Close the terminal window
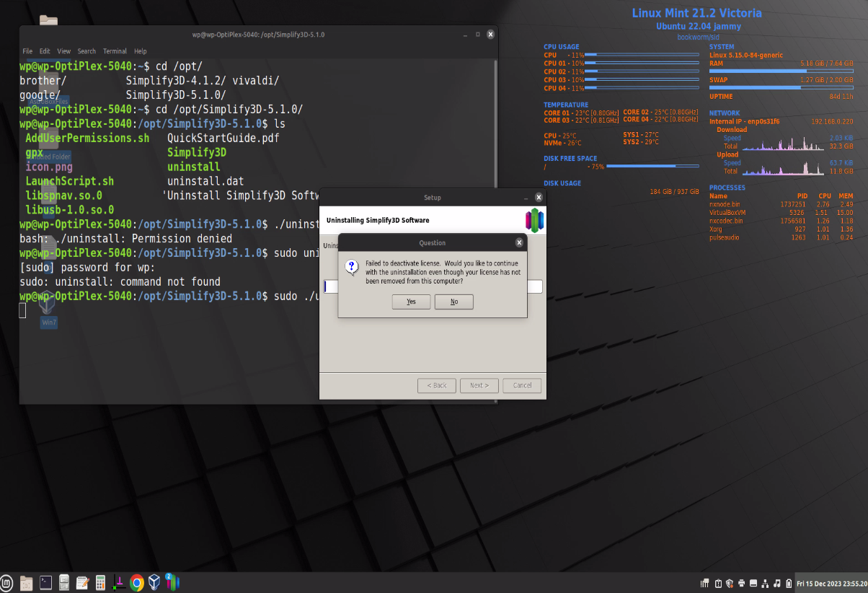The width and height of the screenshot is (868, 593). (490, 34)
